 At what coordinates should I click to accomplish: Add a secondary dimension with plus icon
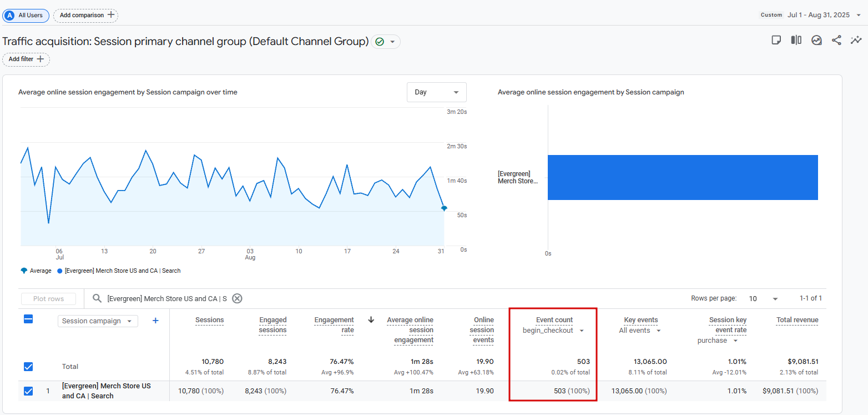pos(155,321)
